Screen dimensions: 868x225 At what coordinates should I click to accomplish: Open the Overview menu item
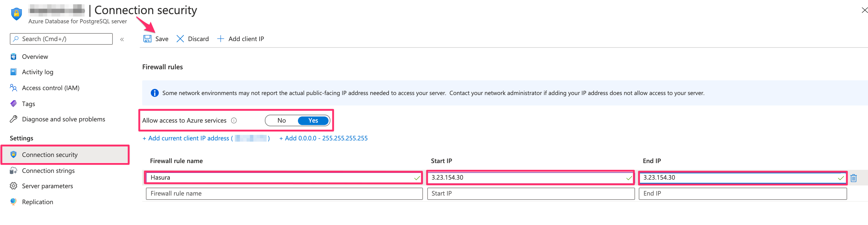point(35,57)
